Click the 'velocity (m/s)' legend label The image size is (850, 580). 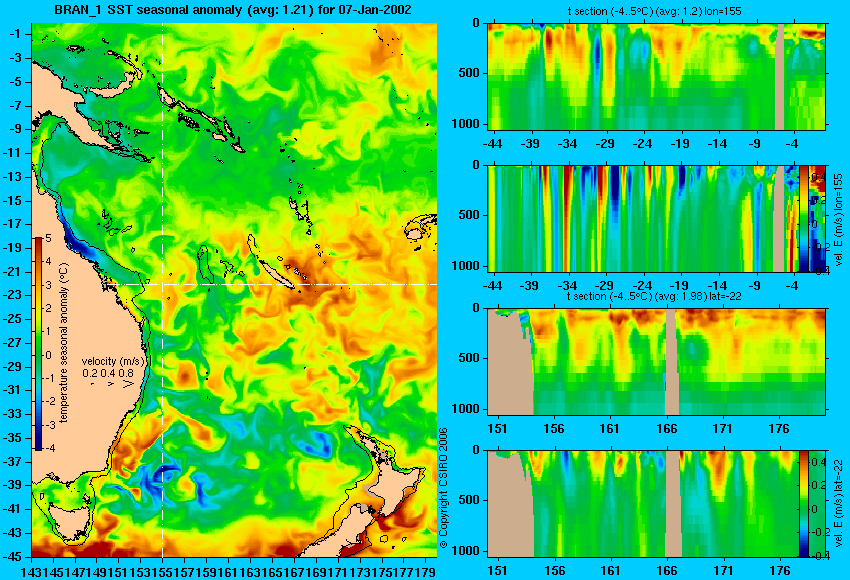coord(113,361)
